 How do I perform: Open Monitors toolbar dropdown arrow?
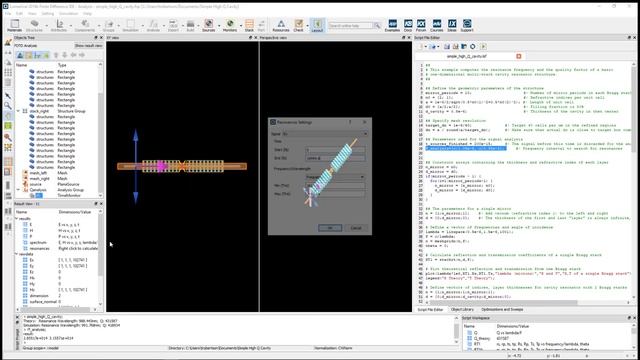pos(240,26)
